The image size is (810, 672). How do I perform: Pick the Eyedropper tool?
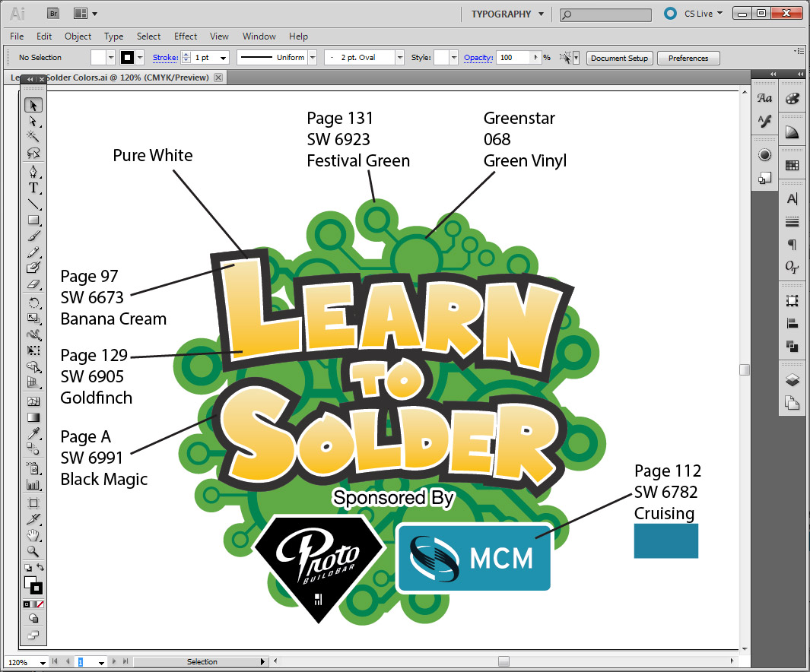pyautogui.click(x=33, y=433)
